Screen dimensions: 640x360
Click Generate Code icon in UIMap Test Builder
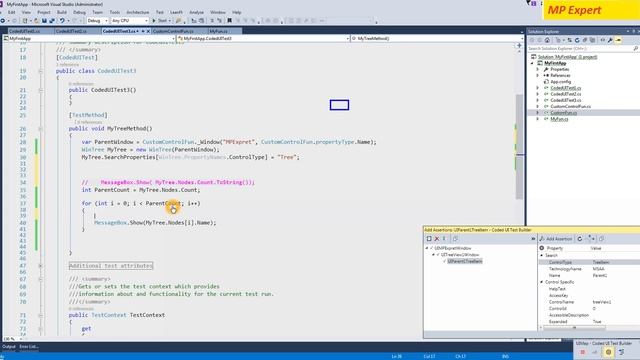pyautogui.click(x=622, y=352)
